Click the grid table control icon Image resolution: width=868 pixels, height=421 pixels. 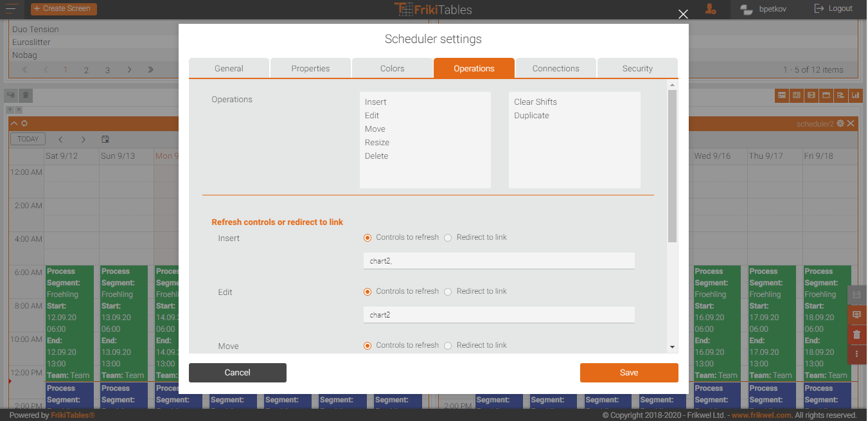[782, 96]
